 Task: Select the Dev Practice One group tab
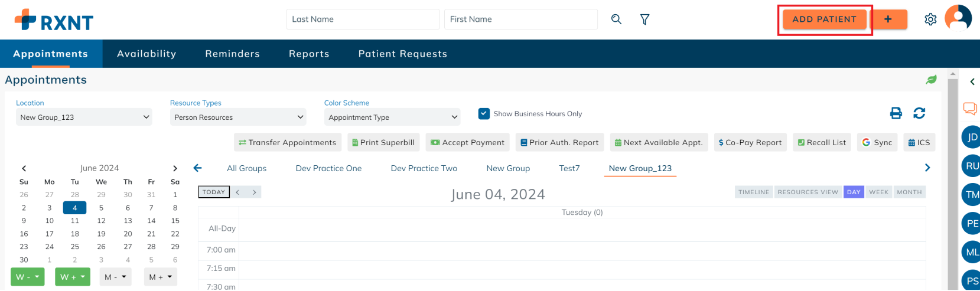click(x=328, y=168)
